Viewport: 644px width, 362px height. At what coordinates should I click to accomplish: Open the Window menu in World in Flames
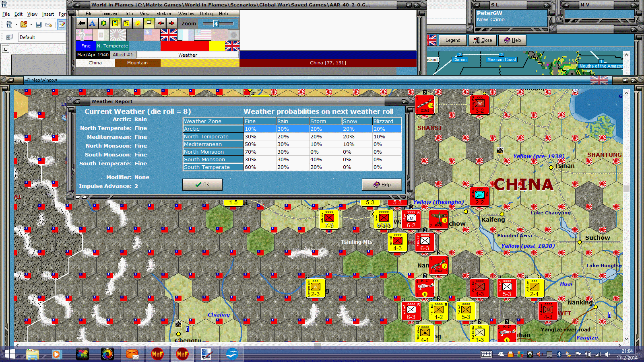click(x=186, y=14)
